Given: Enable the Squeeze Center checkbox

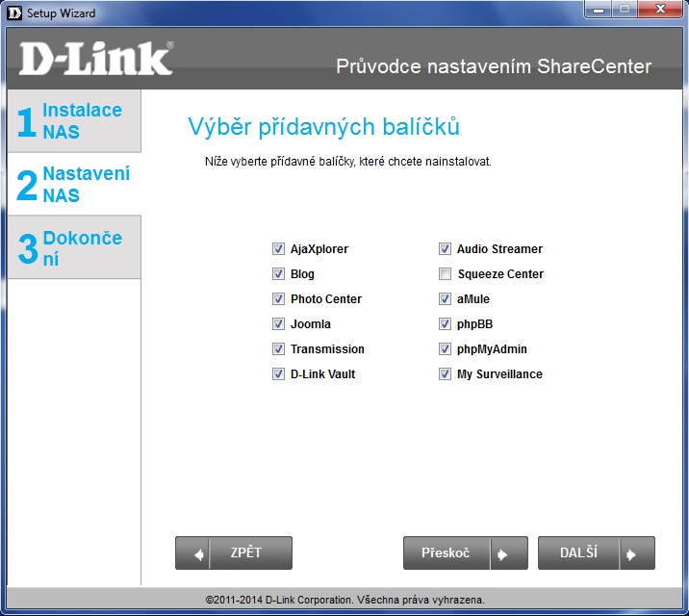Looking at the screenshot, I should tap(445, 274).
